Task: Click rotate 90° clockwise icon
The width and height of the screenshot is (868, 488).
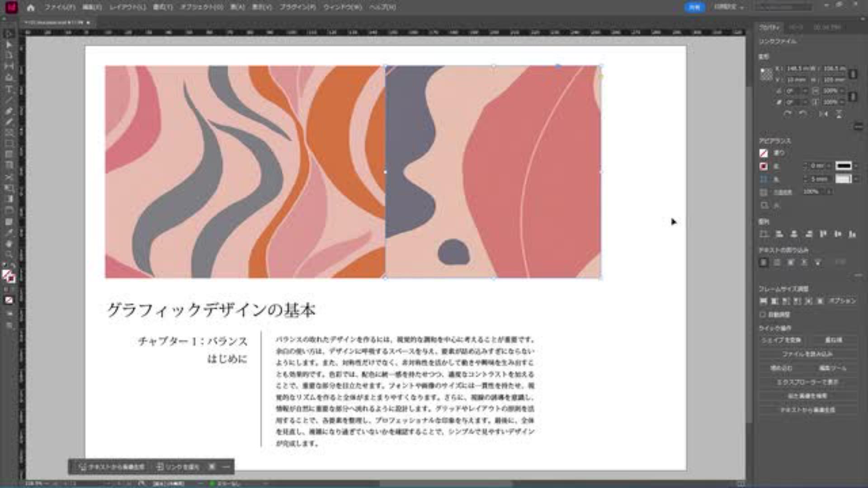Action: click(788, 114)
